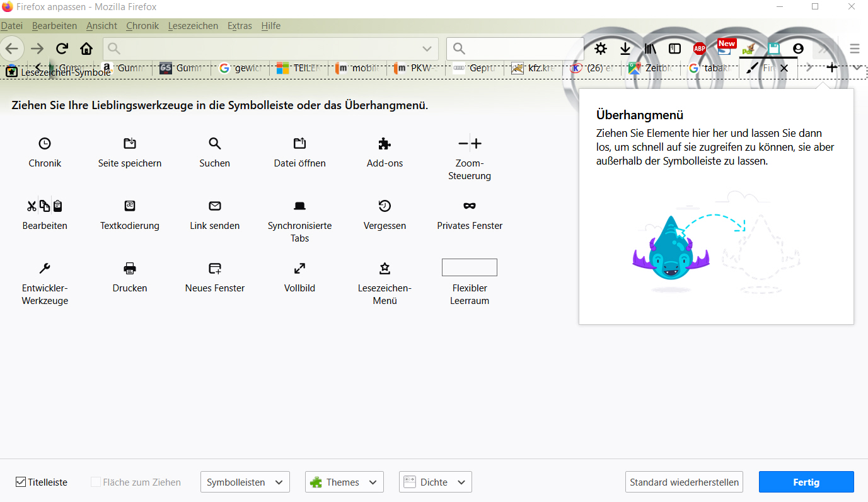Open the Extras menu
The width and height of the screenshot is (868, 502).
tap(240, 26)
